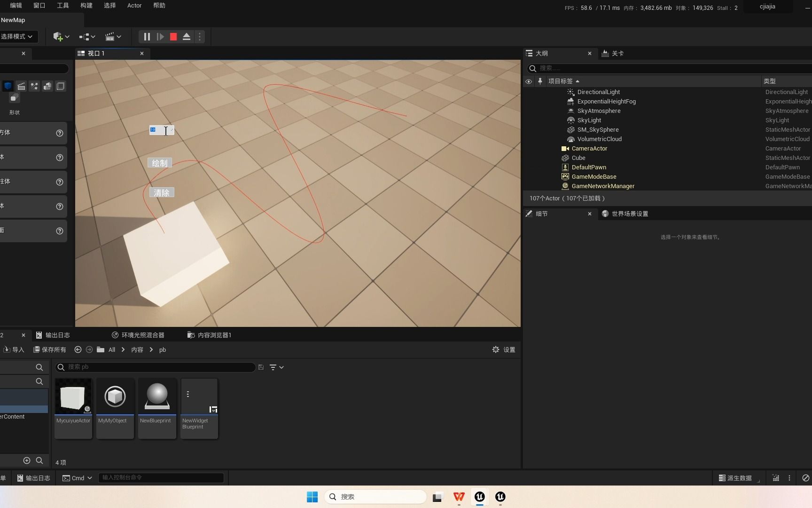
Task: Pause the play-in-editor session
Action: click(x=146, y=37)
